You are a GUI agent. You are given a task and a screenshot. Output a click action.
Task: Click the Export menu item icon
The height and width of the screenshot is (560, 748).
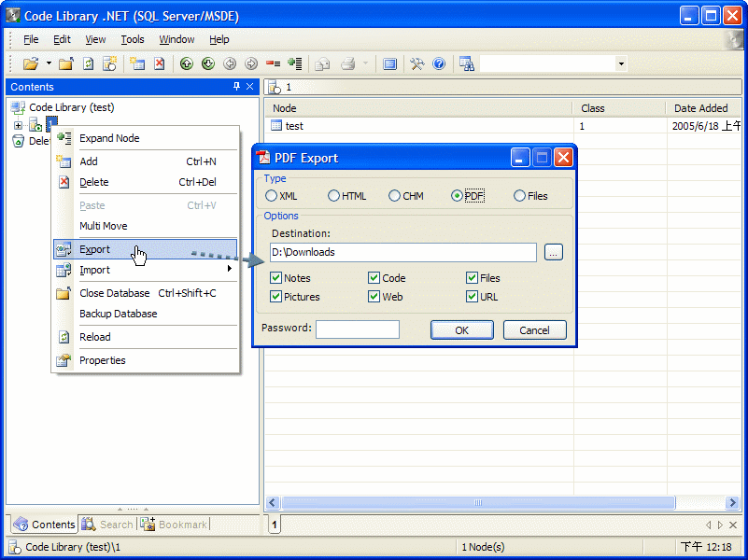pos(64,249)
